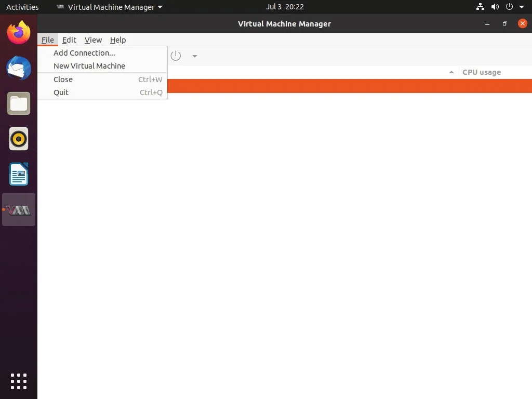This screenshot has width=532, height=399.
Task: Open the Virtual Machine Manager app menu in top bar
Action: click(110, 7)
